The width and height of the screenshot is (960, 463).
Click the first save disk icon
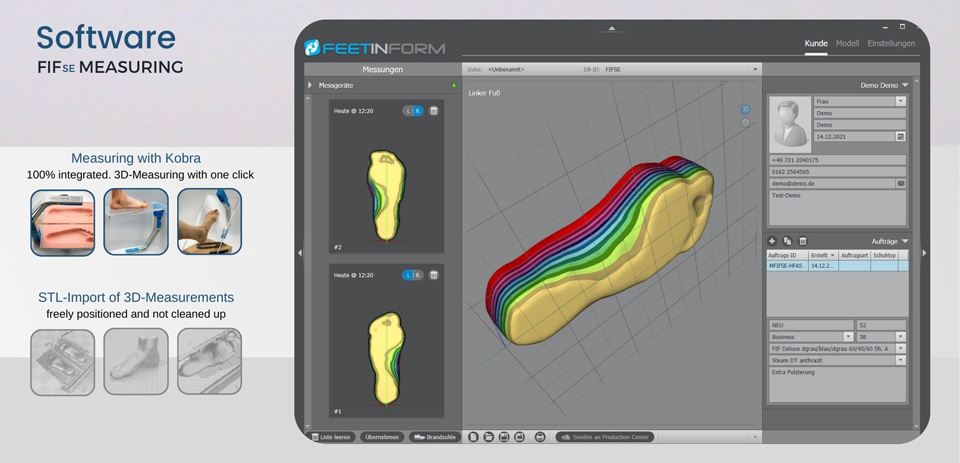tap(504, 437)
